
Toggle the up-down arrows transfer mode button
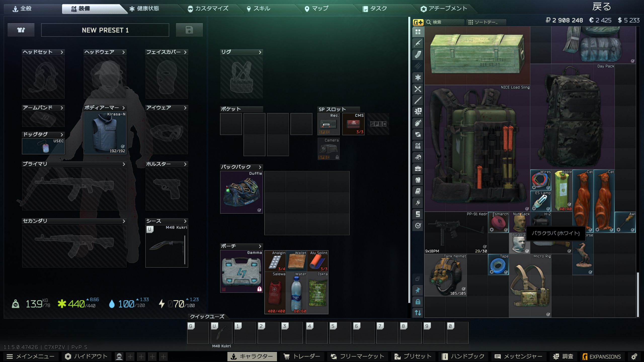coord(418,313)
